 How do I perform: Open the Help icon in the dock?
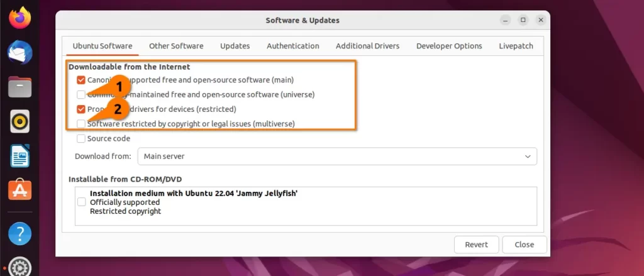click(x=19, y=233)
